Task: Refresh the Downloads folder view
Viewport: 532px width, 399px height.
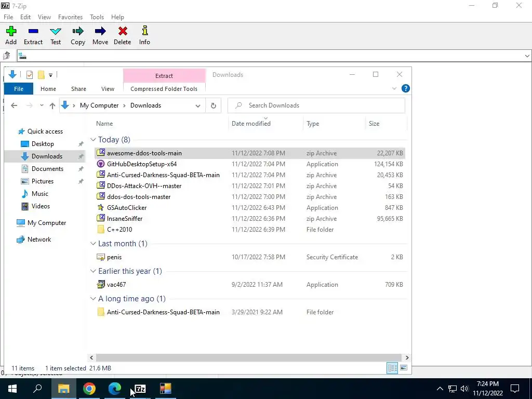Action: (x=214, y=105)
